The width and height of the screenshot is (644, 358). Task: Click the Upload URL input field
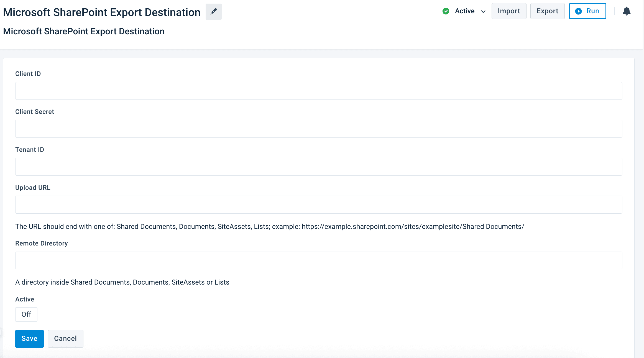tap(319, 204)
